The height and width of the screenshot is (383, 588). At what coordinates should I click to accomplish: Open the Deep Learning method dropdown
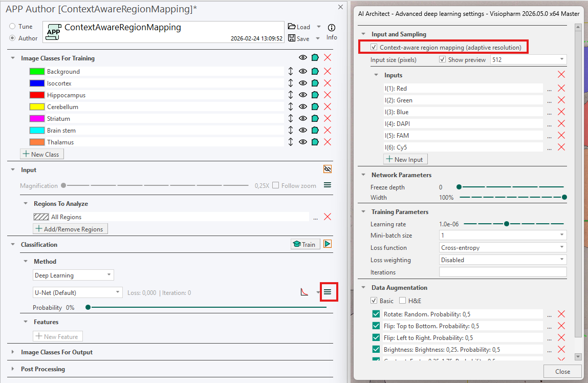[x=73, y=275]
